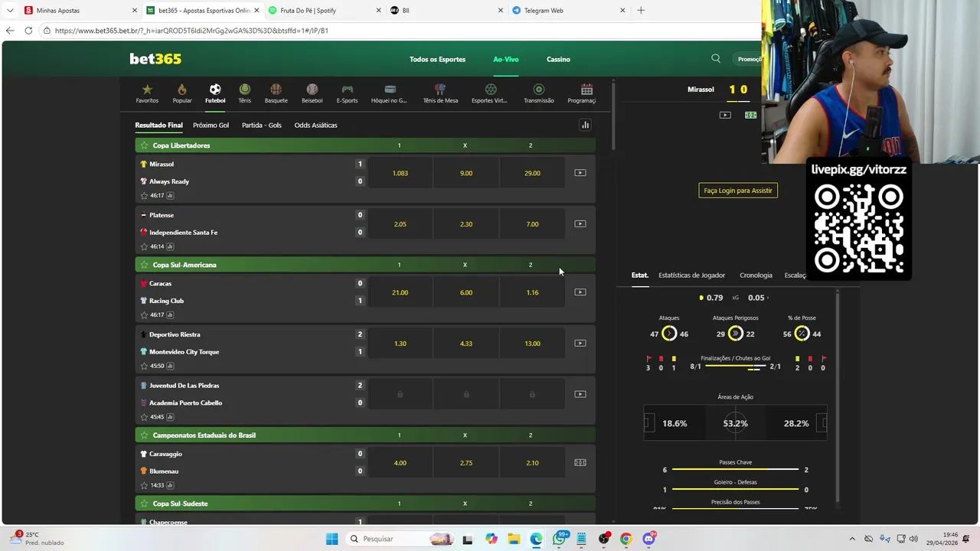
Task: Open Discord from the taskbar
Action: pos(649,539)
